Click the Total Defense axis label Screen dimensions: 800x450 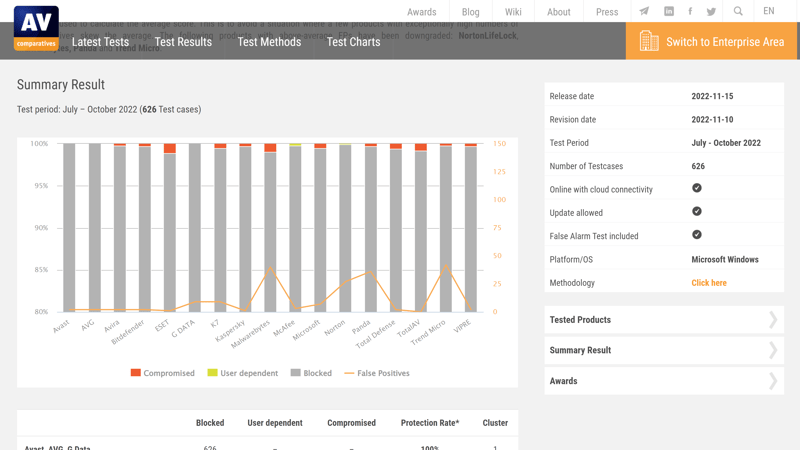click(376, 334)
